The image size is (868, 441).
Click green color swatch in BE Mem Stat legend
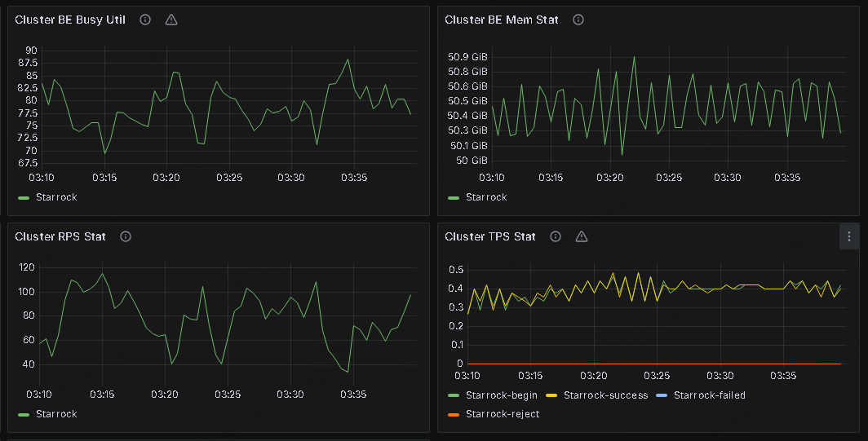tap(454, 197)
